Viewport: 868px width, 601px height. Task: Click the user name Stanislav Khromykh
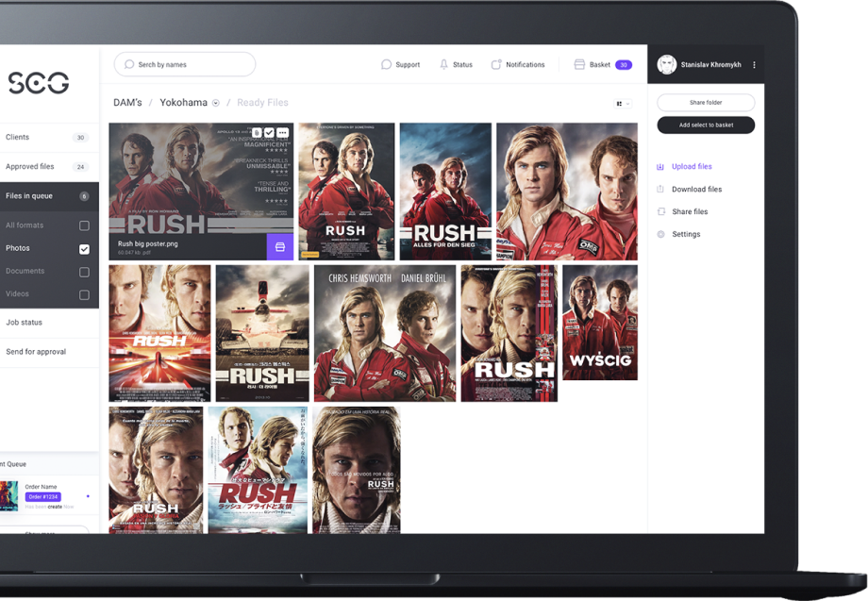click(x=710, y=65)
